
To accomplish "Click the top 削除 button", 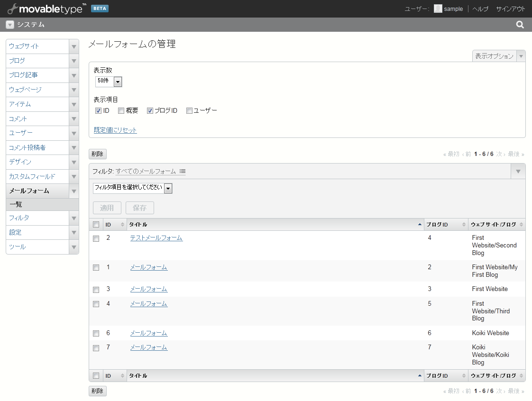I will (x=98, y=154).
